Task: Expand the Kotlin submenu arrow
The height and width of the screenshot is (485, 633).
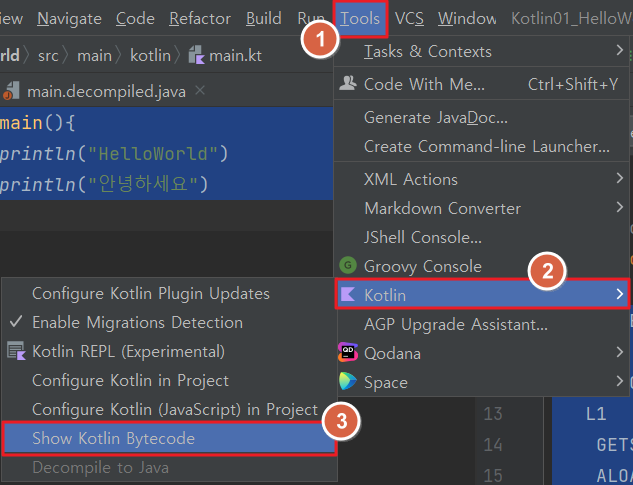Action: (620, 294)
